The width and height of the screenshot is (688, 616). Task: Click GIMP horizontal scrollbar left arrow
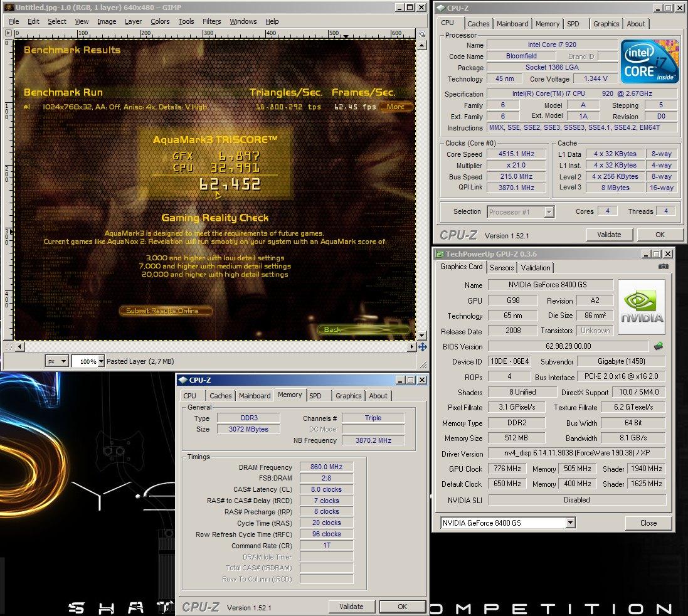[x=19, y=347]
